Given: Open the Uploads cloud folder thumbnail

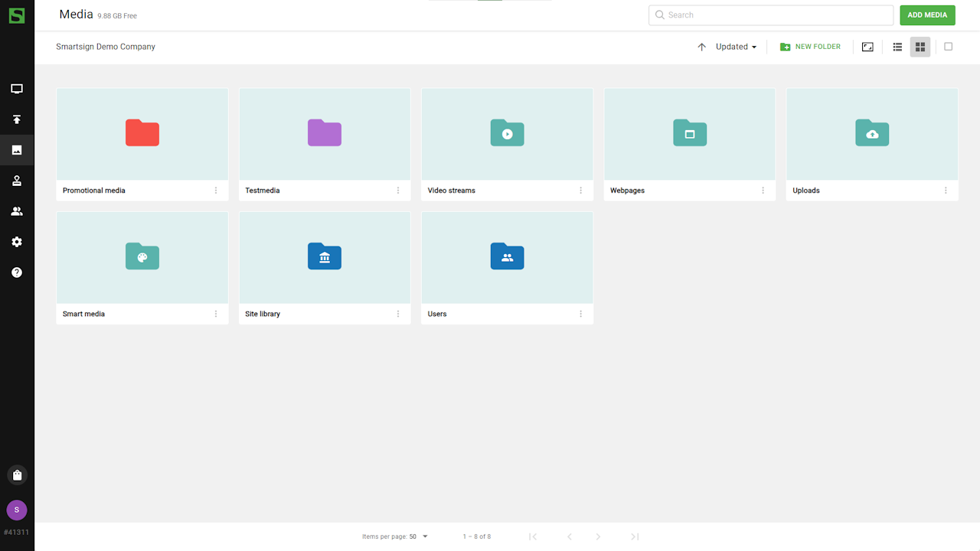Looking at the screenshot, I should [x=872, y=134].
